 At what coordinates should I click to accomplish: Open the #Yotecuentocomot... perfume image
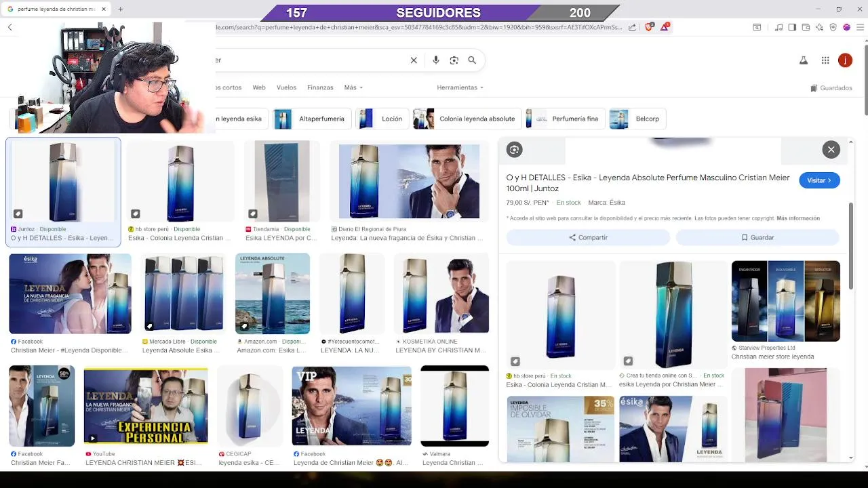click(352, 293)
